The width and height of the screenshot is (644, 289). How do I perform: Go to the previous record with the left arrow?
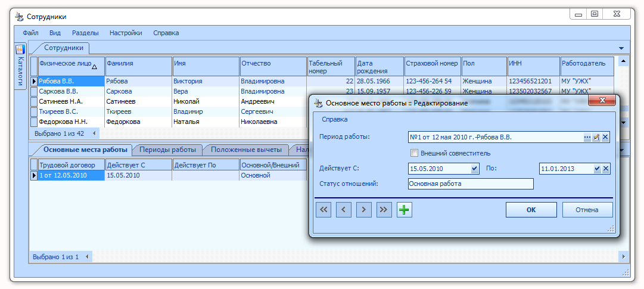point(344,210)
